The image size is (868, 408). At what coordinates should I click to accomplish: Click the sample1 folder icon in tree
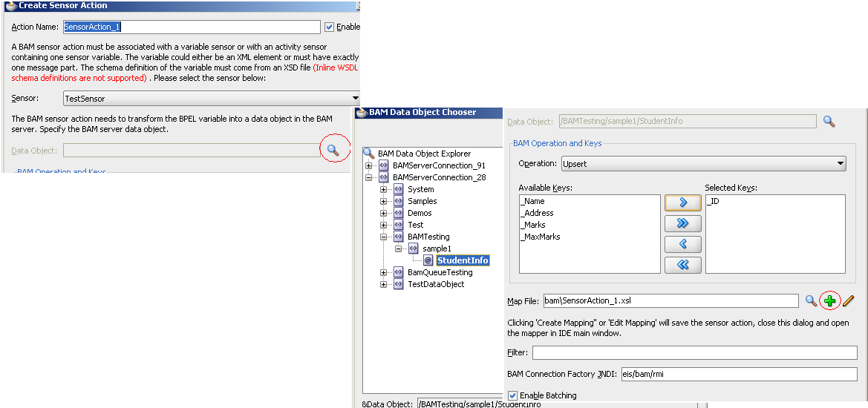click(413, 249)
